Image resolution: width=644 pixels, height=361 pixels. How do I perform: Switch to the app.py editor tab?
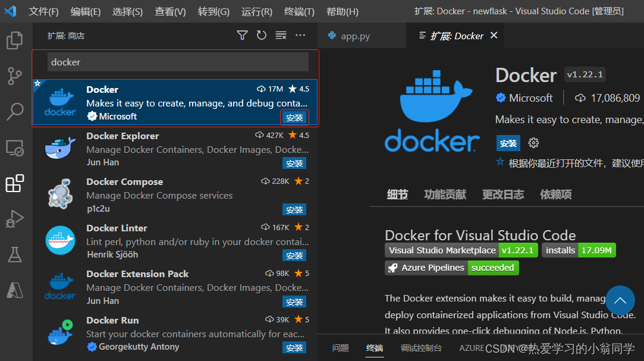[362, 36]
